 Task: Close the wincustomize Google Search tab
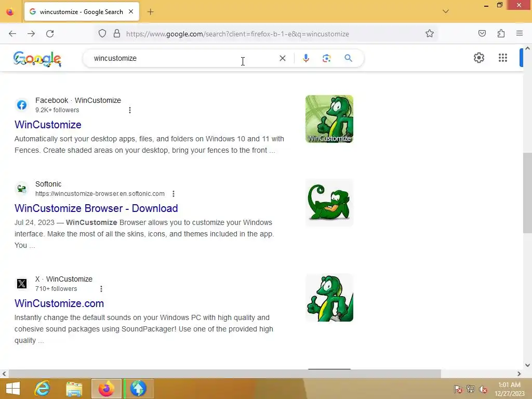[x=131, y=11]
